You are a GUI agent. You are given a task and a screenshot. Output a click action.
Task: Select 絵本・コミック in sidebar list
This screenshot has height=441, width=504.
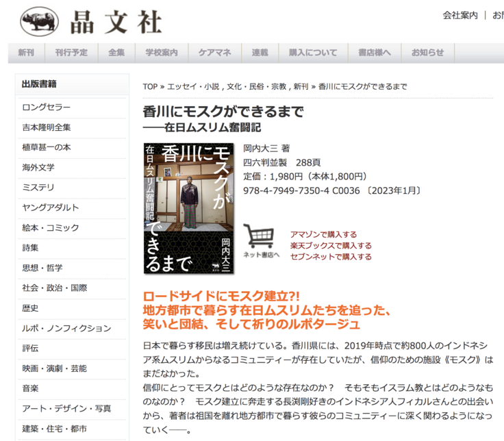[x=51, y=228]
